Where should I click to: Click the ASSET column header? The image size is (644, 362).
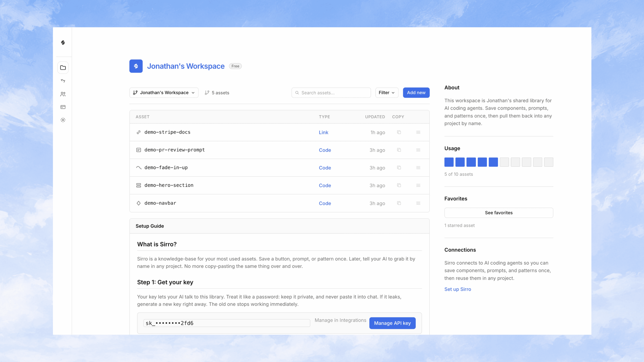(143, 117)
